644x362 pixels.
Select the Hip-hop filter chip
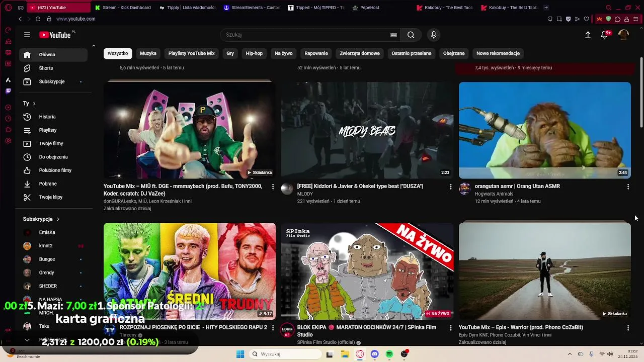pyautogui.click(x=254, y=53)
